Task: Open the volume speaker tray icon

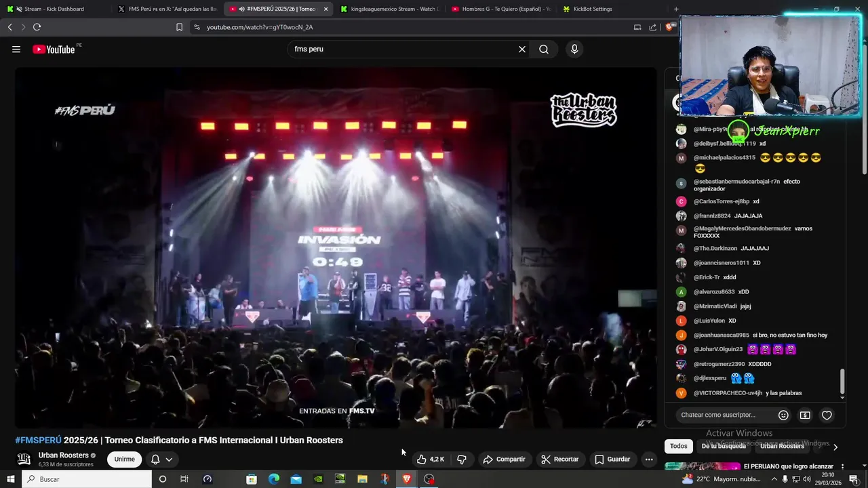Action: 808,479
